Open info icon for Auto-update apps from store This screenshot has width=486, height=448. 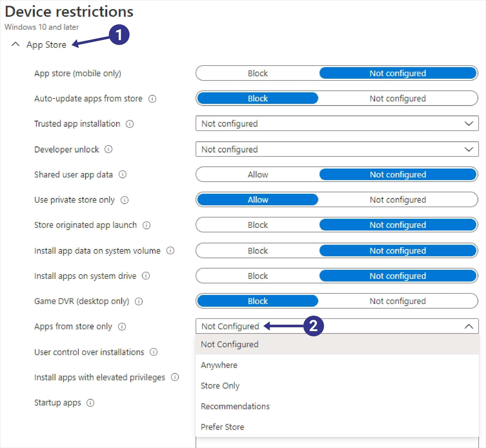152,99
